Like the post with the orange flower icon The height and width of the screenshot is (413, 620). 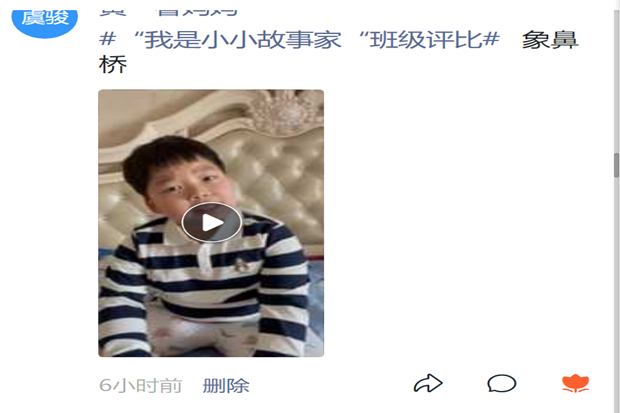575,383
